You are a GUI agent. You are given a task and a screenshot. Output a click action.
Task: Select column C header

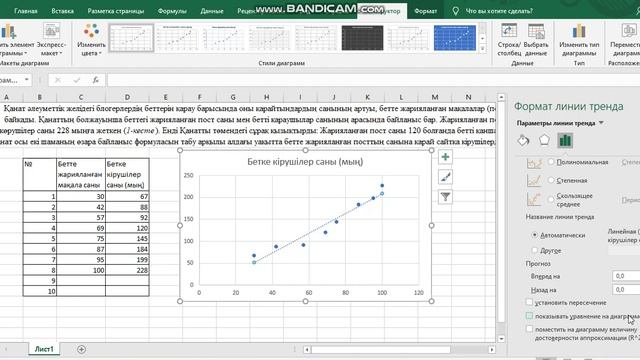point(81,97)
